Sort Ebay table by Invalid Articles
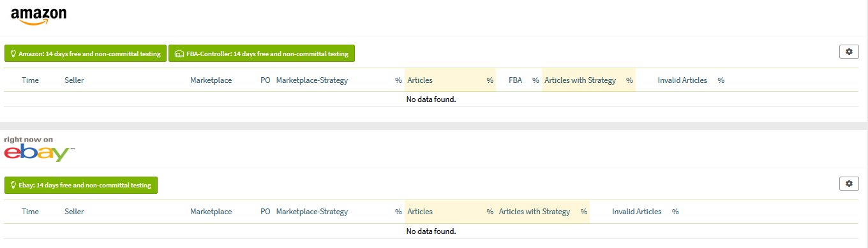The height and width of the screenshot is (248, 868). (636, 212)
